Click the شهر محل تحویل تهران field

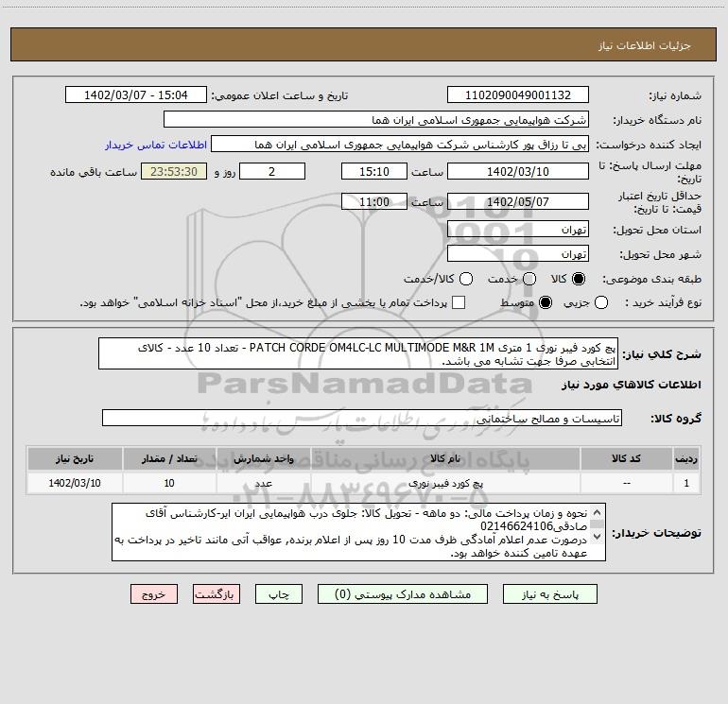[518, 254]
